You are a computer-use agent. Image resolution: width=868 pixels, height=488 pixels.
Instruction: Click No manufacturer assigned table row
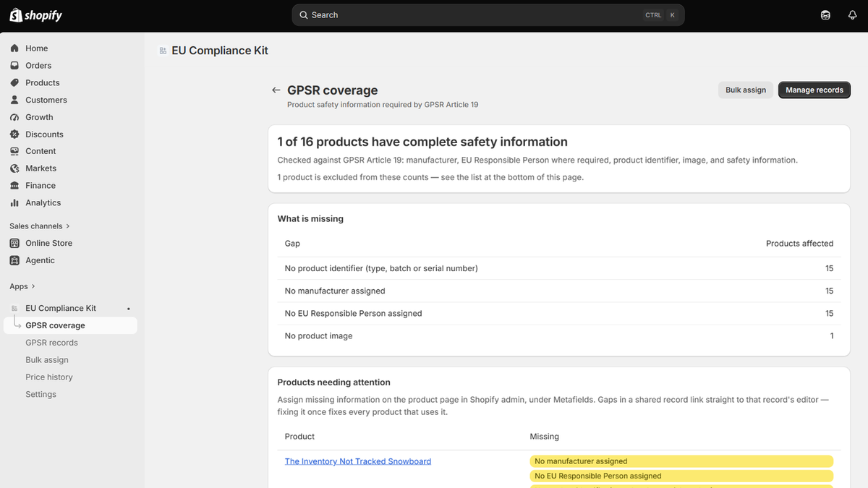coord(559,291)
